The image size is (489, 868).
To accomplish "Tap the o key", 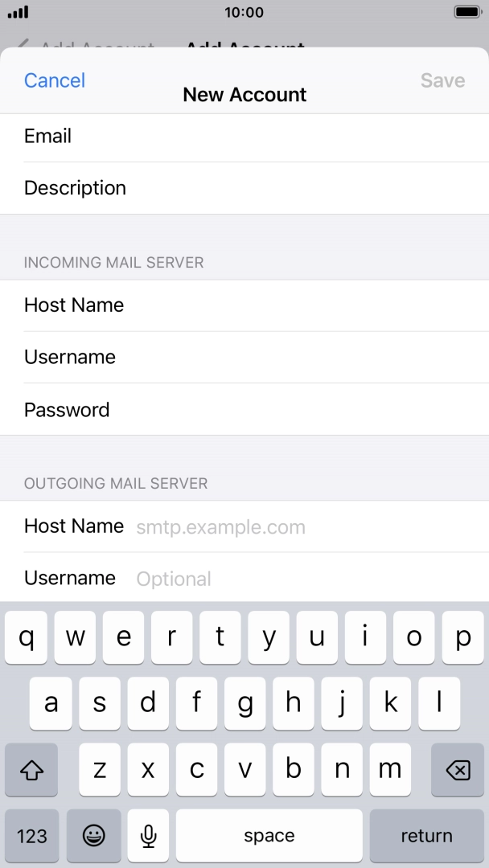I will (x=414, y=637).
